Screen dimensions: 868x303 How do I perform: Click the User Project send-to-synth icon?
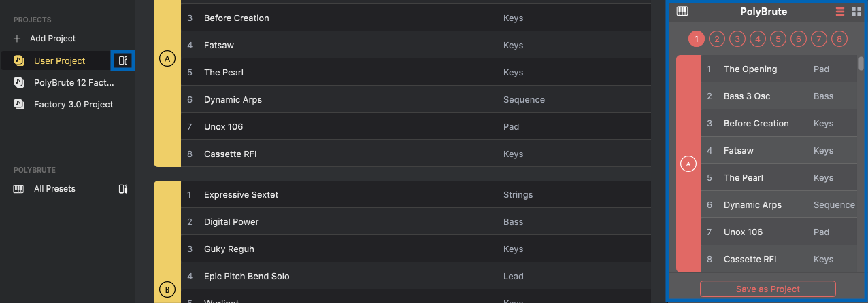click(123, 60)
